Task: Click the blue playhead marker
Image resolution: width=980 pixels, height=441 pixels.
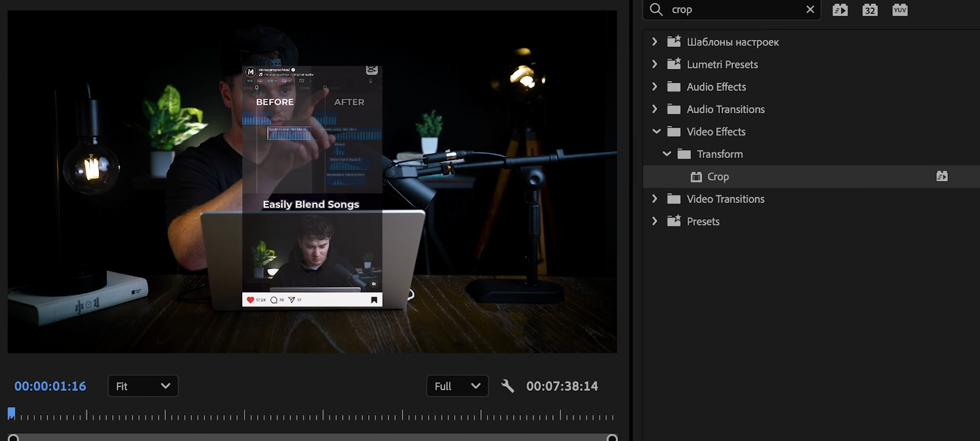Action: pos(11,413)
